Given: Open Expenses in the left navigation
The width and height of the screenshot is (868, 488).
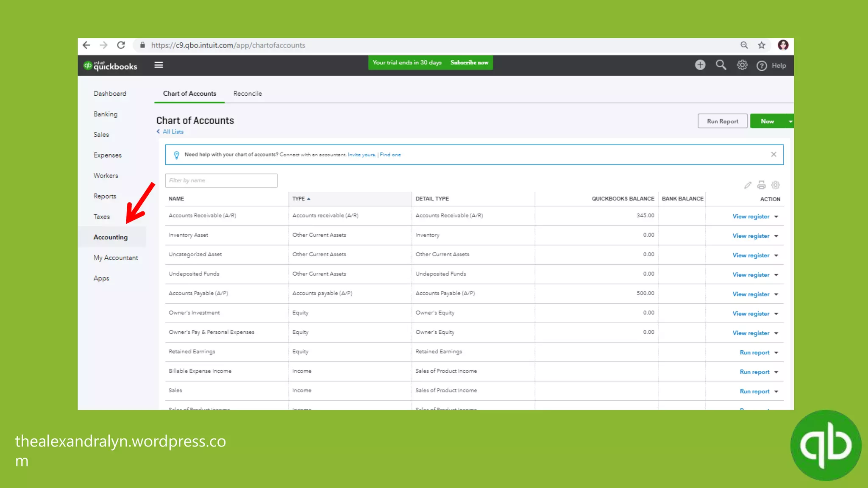Looking at the screenshot, I should pos(108,155).
